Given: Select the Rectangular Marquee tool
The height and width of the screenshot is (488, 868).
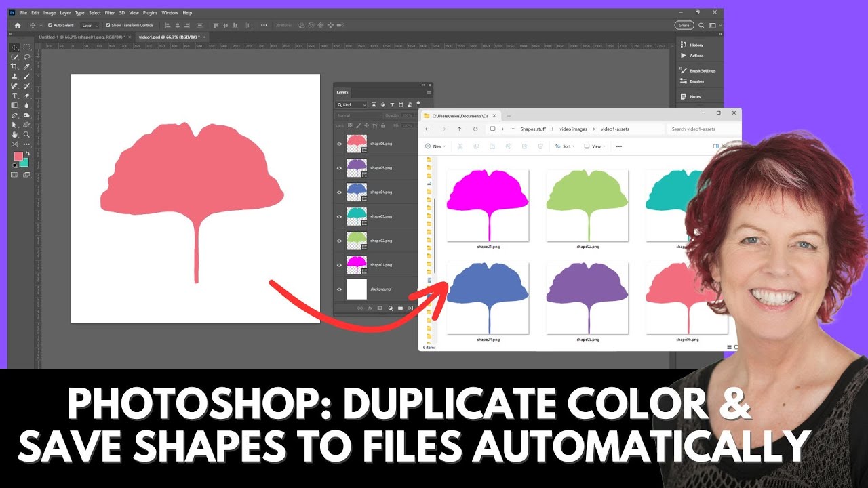Looking at the screenshot, I should [26, 47].
